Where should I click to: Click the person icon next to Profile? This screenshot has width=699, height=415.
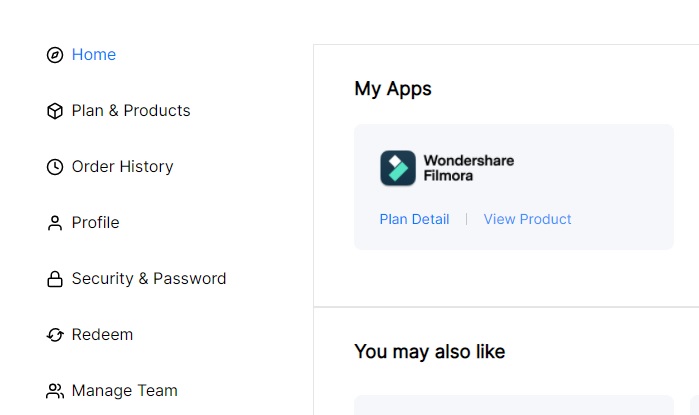[55, 223]
